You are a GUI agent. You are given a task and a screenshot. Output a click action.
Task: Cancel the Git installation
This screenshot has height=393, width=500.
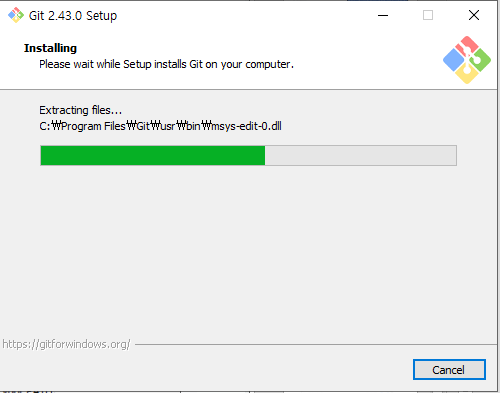coord(449,369)
